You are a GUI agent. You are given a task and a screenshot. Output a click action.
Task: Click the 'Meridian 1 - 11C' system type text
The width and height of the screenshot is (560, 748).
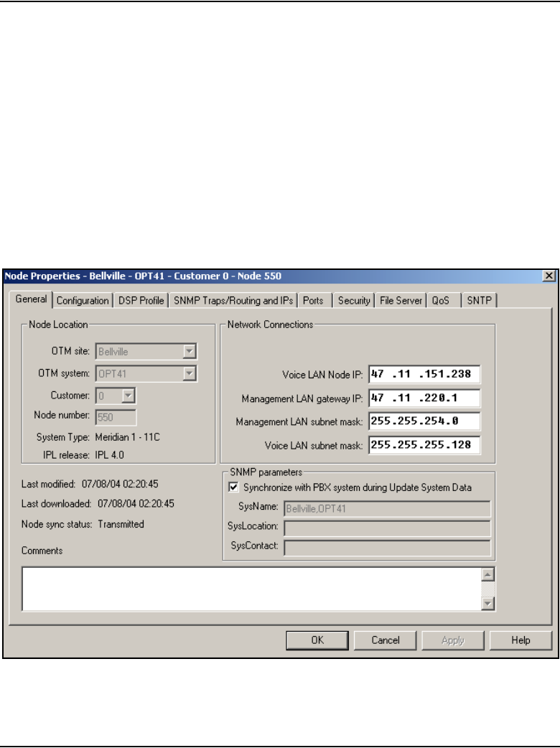point(127,437)
